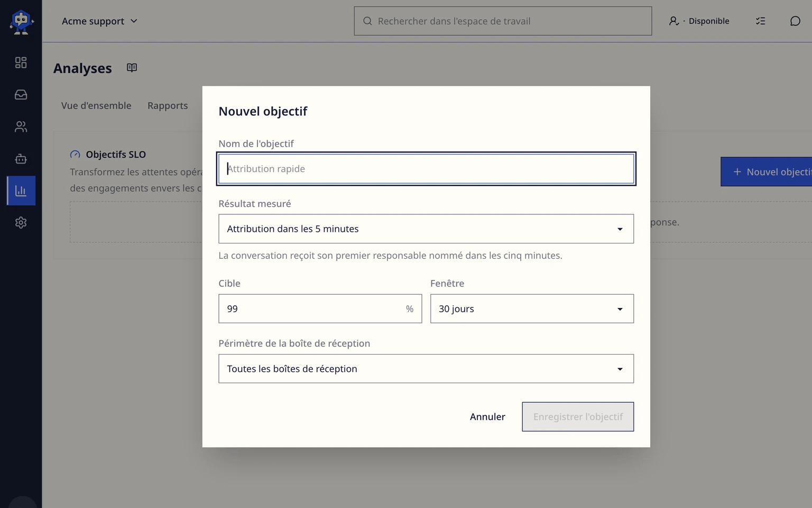Switch to the Rapports tab
Viewport: 812px width, 508px height.
pos(168,105)
